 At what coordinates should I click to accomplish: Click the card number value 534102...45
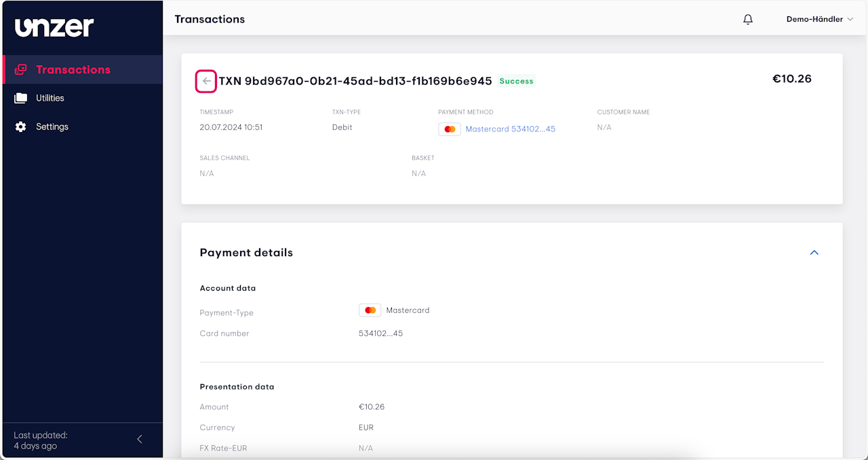pyautogui.click(x=380, y=333)
